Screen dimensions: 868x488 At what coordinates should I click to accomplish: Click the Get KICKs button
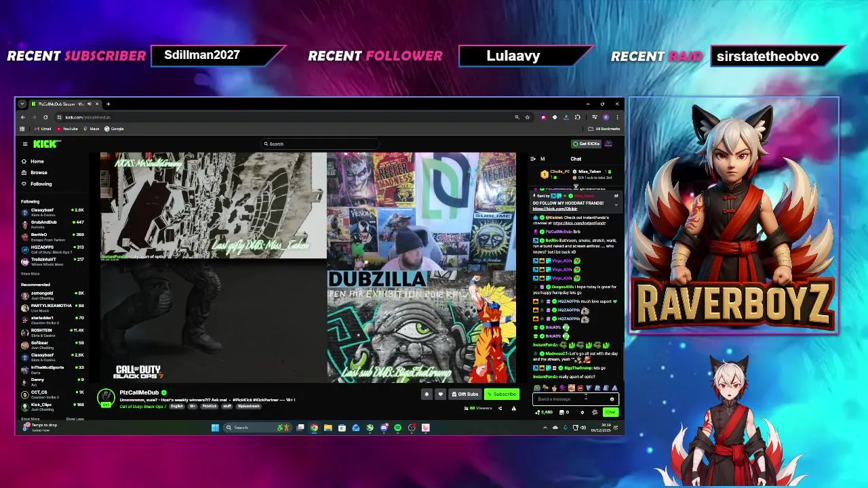587,144
